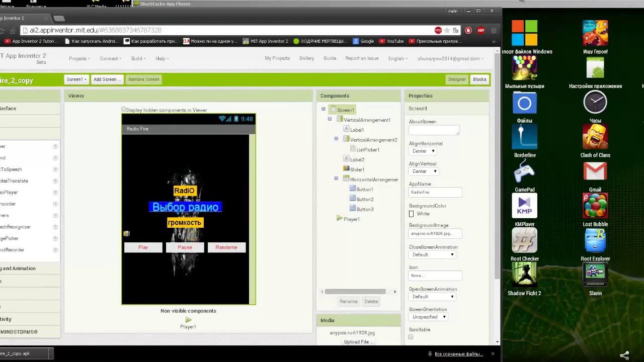
Task: Open the Screen1 dropdown button
Action: pos(76,79)
